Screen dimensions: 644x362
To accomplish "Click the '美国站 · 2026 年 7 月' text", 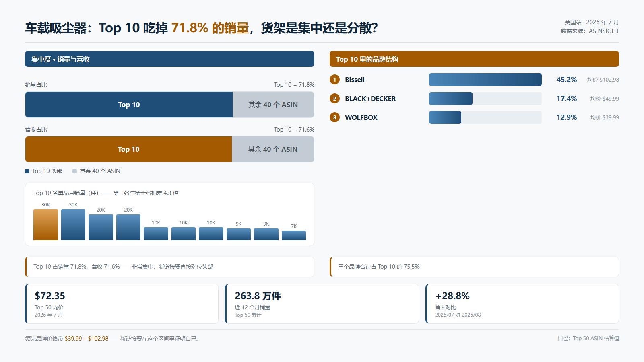I will click(x=592, y=22).
